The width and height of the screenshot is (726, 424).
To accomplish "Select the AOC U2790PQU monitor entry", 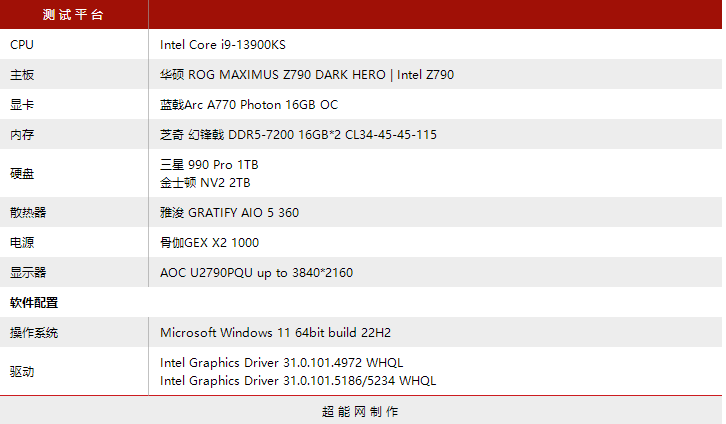I will 256,272.
